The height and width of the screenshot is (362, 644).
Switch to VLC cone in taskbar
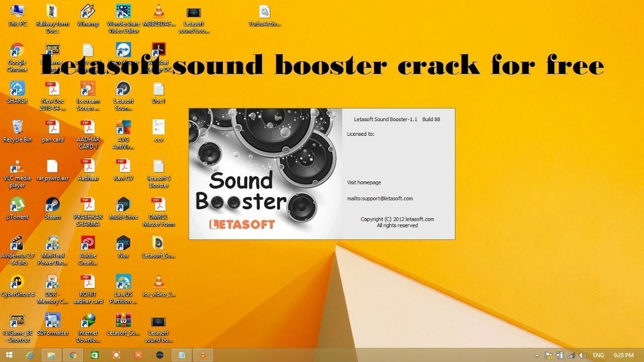click(x=203, y=355)
